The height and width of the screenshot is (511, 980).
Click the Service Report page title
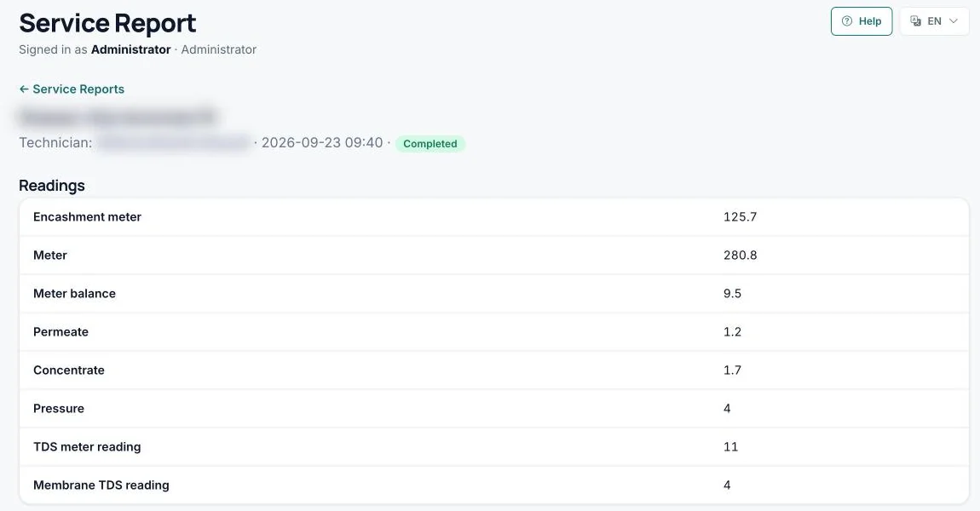point(107,23)
